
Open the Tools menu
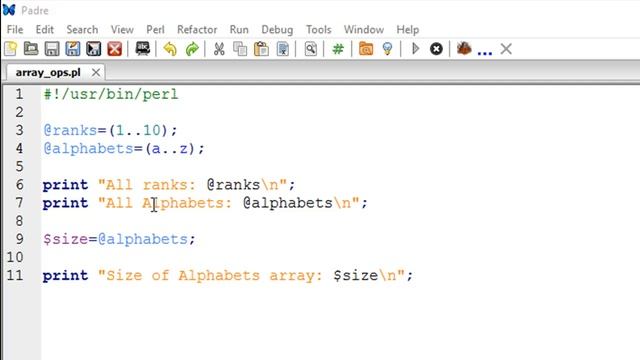pos(318,30)
